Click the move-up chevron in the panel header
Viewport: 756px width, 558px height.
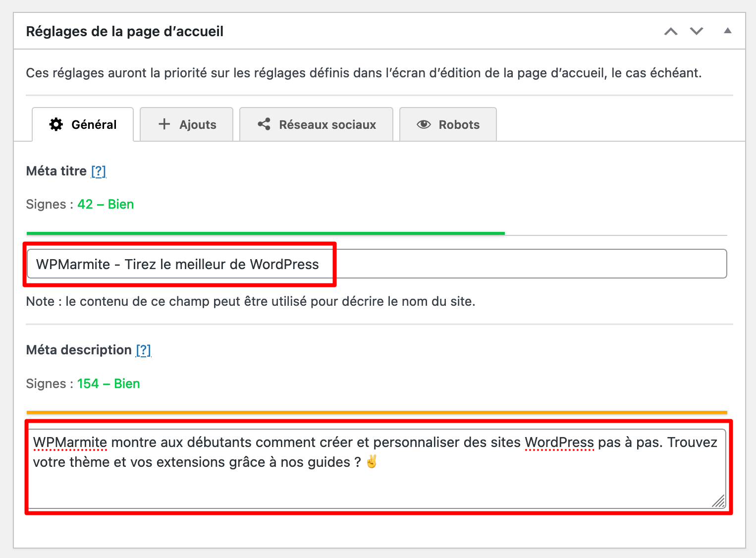pyautogui.click(x=671, y=31)
